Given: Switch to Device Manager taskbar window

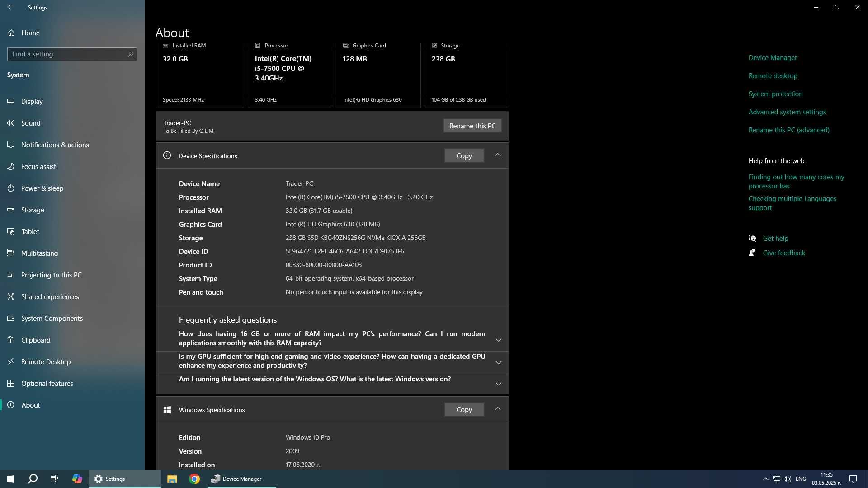Looking at the screenshot, I should (242, 479).
